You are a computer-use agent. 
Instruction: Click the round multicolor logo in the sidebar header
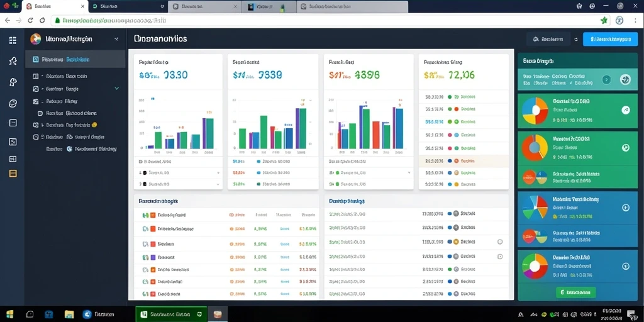[x=36, y=39]
